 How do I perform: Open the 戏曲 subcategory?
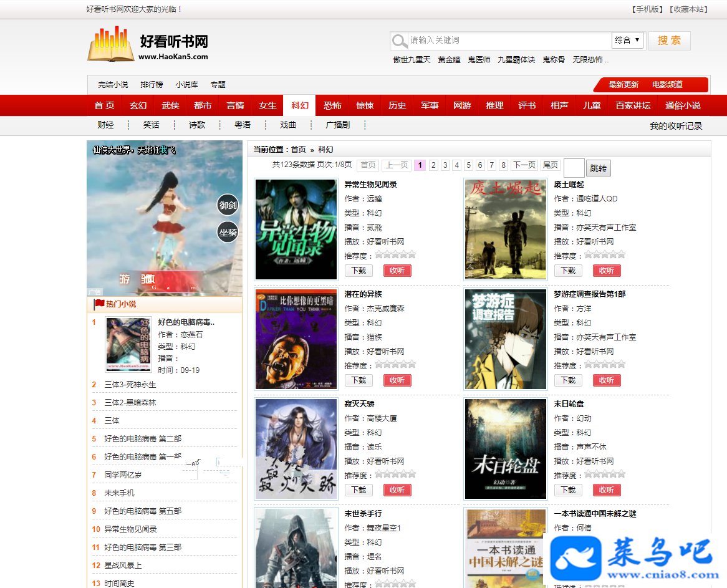288,125
